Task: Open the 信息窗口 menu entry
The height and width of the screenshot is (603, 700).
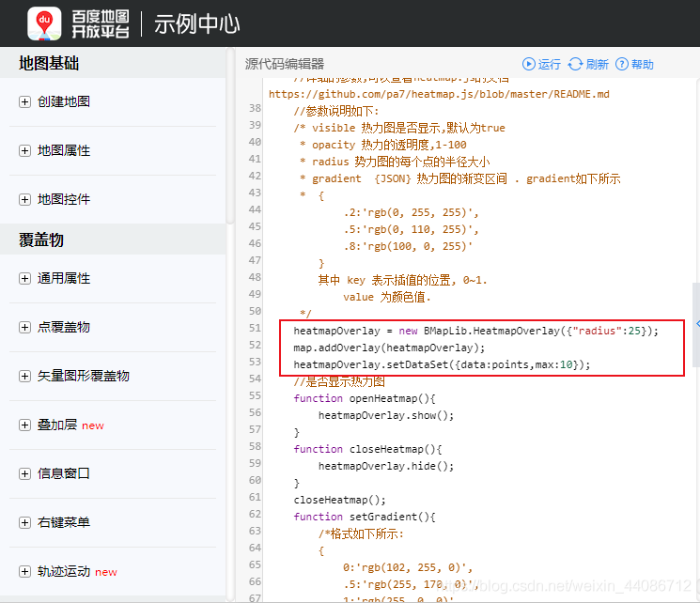Action: [x=63, y=473]
